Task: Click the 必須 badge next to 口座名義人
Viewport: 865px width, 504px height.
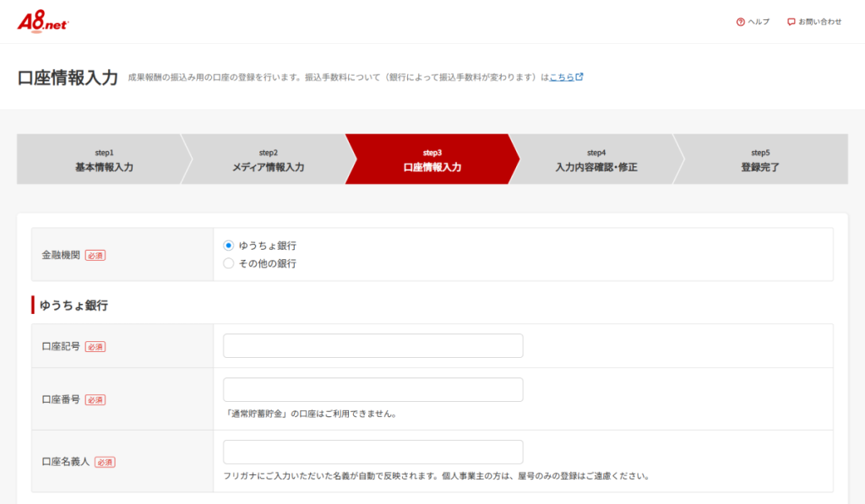Action: point(105,462)
